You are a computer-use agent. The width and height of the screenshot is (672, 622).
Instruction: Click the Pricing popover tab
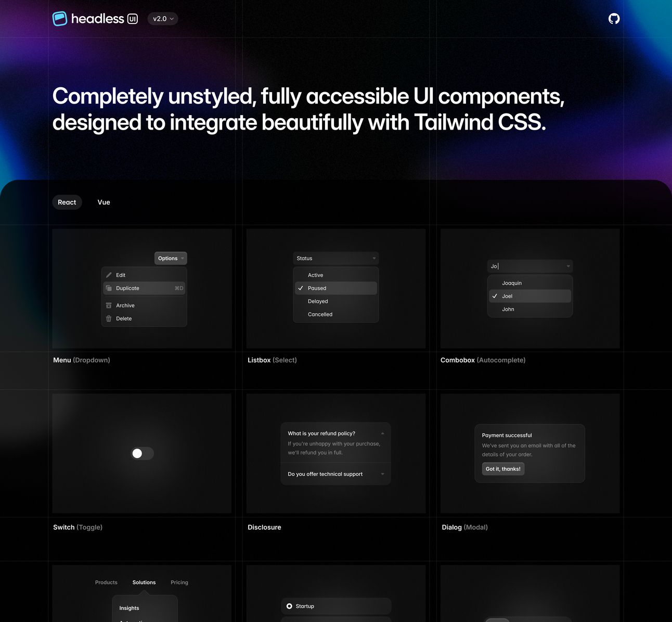tap(179, 582)
